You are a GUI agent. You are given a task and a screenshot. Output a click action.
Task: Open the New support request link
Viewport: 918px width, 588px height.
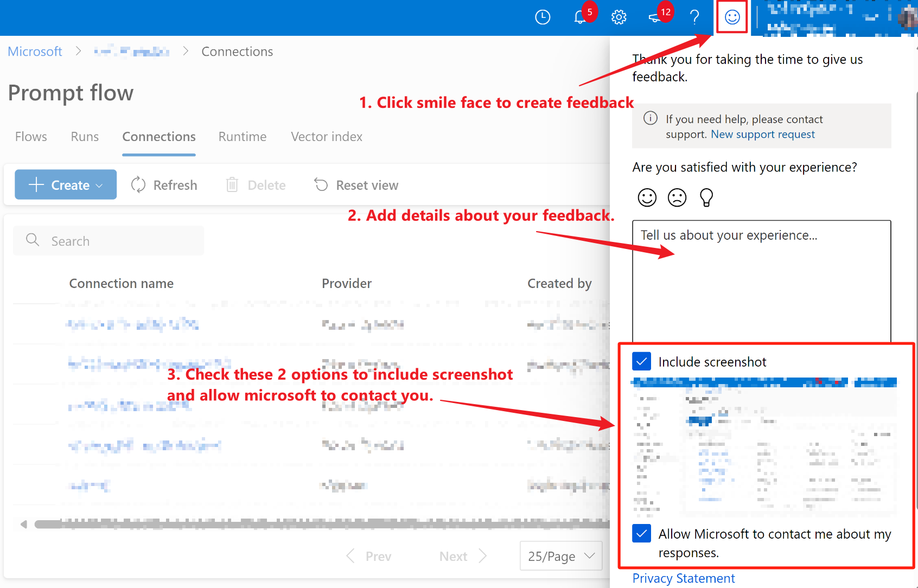(762, 135)
